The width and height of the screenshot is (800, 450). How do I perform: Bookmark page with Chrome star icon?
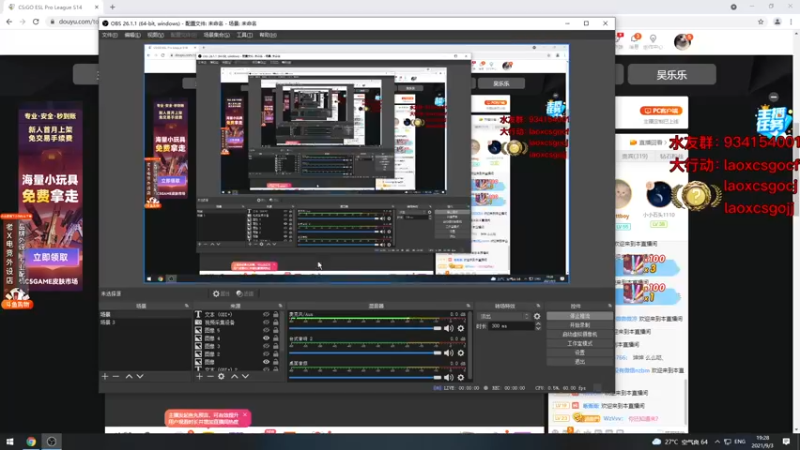pyautogui.click(x=761, y=22)
